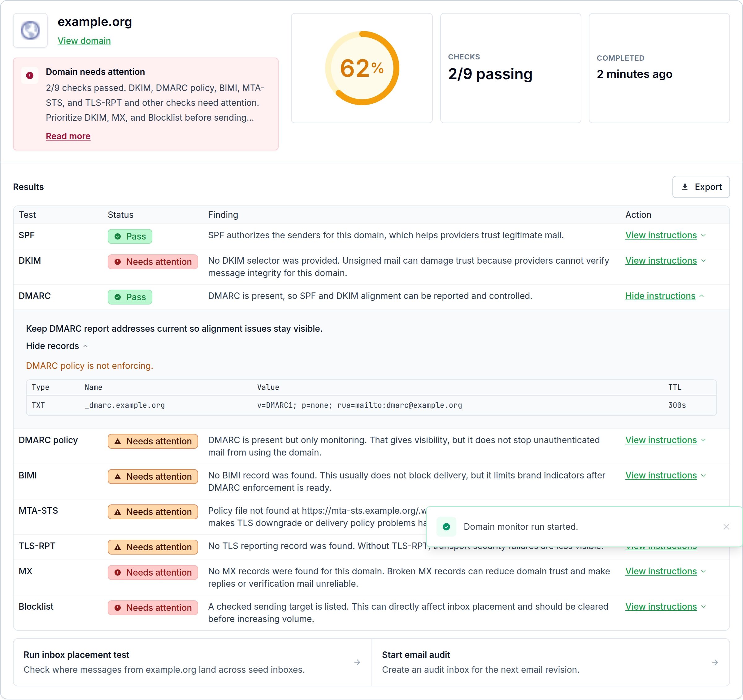Open Start email audit card
Viewport: 743px width, 700px height.
coord(550,662)
